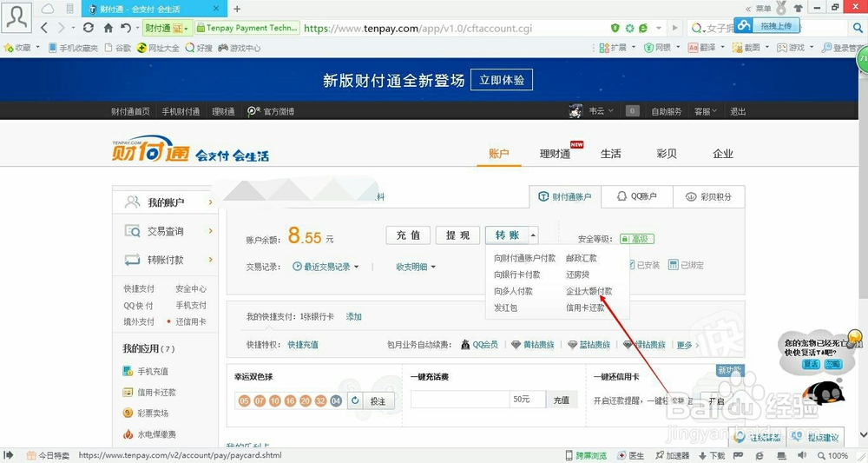The height and width of the screenshot is (463, 868).
Task: Select the 企业 main navigation tab
Action: [x=723, y=154]
